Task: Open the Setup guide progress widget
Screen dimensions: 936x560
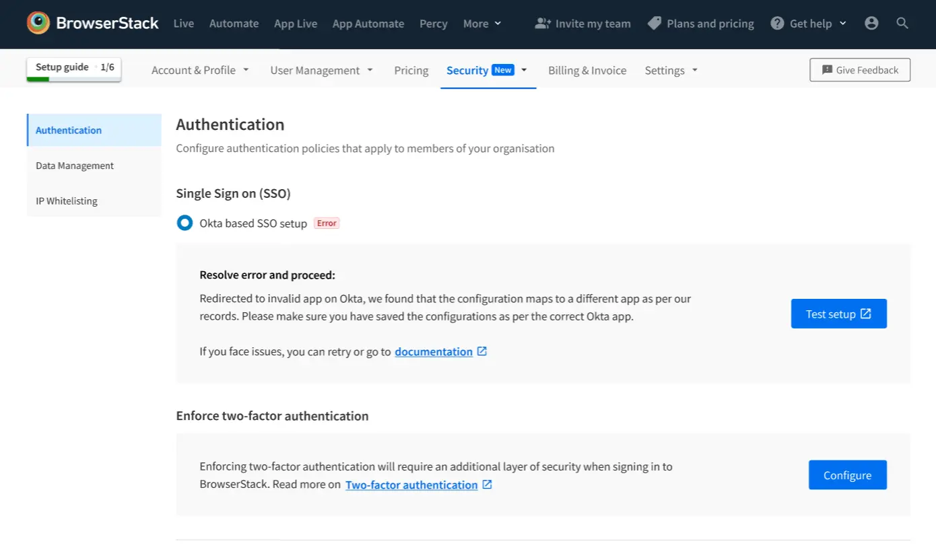Action: [x=74, y=69]
